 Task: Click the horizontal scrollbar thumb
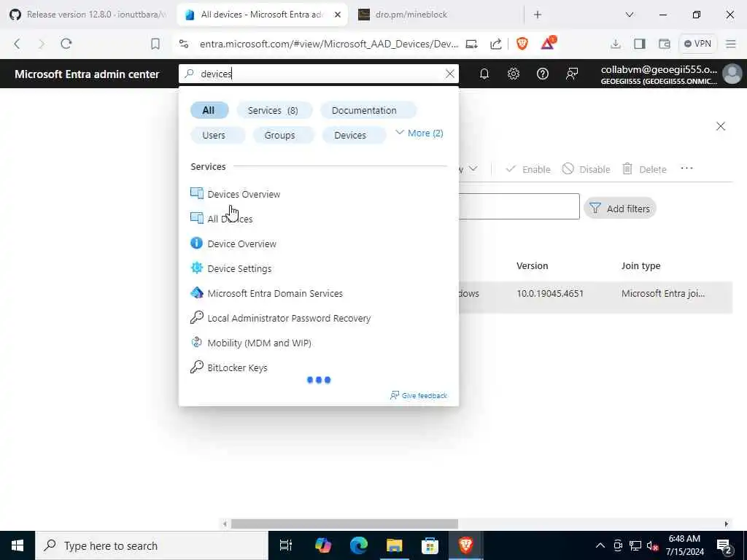tap(344, 524)
